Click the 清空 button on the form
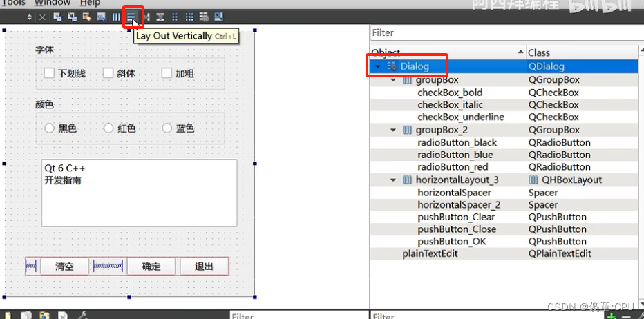644x319 pixels. click(64, 267)
